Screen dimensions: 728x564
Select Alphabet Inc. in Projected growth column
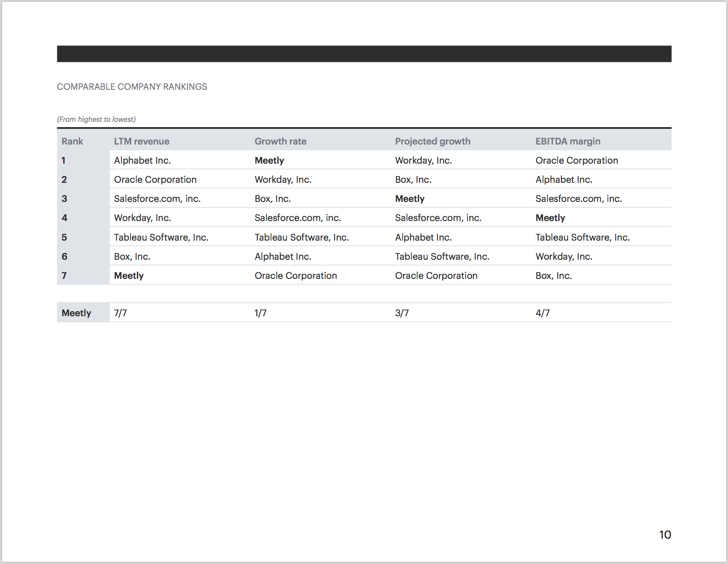424,238
